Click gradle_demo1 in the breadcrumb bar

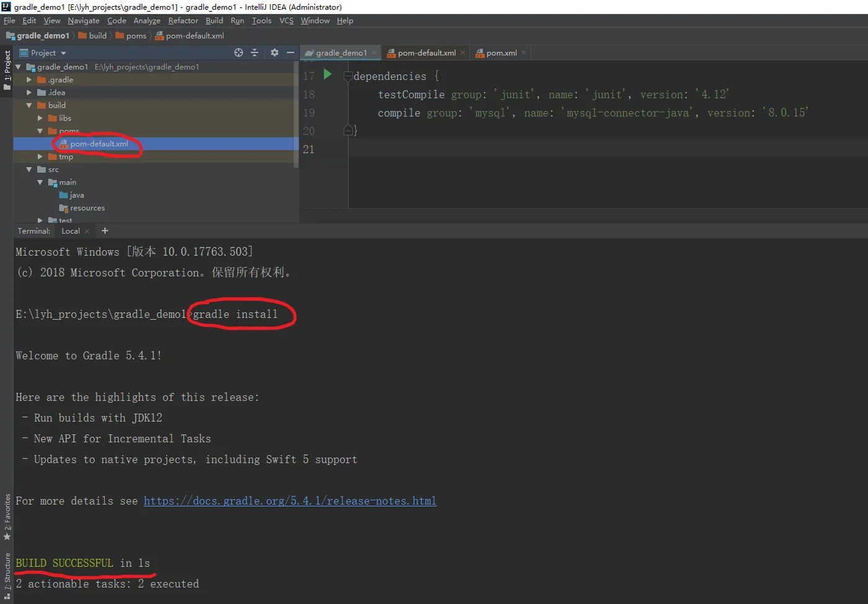pos(37,36)
